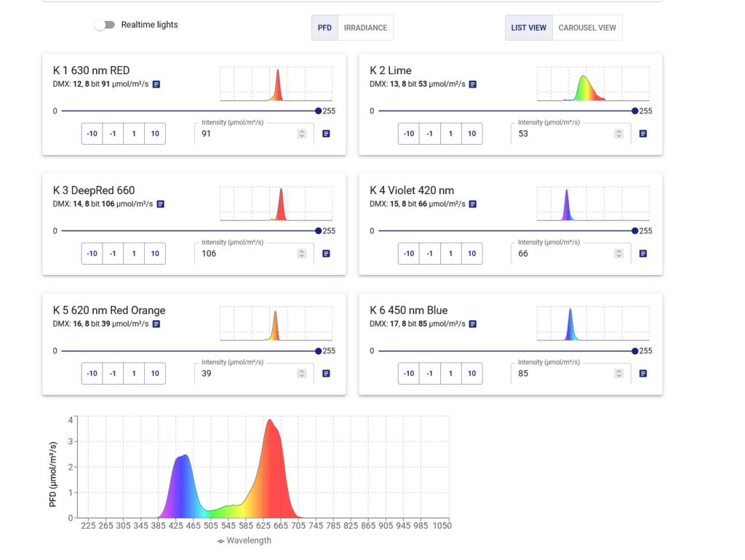Image resolution: width=745 pixels, height=560 pixels.
Task: Click the K 5 620 nm Red Orange slider handle
Action: (319, 351)
